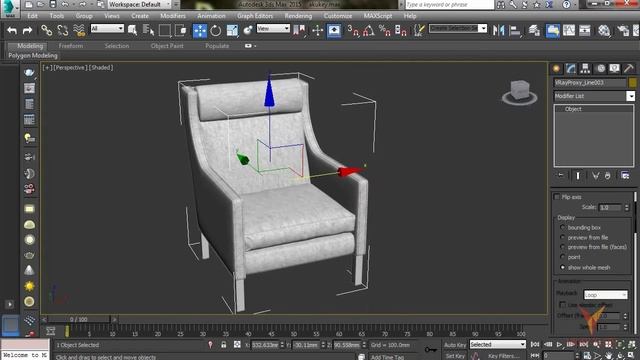Open the key mode Selected dropdown
This screenshot has height=360, width=640.
click(x=498, y=344)
